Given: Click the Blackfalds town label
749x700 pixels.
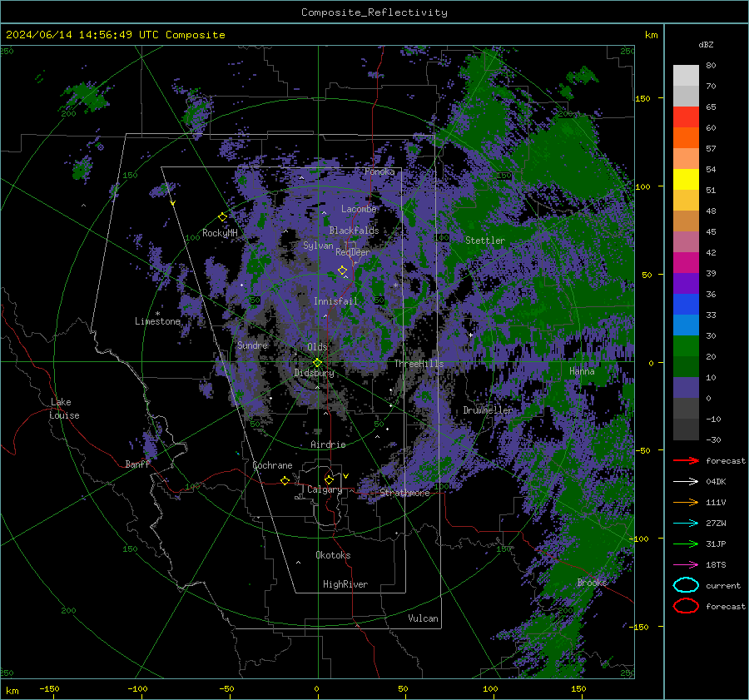Looking at the screenshot, I should 354,231.
